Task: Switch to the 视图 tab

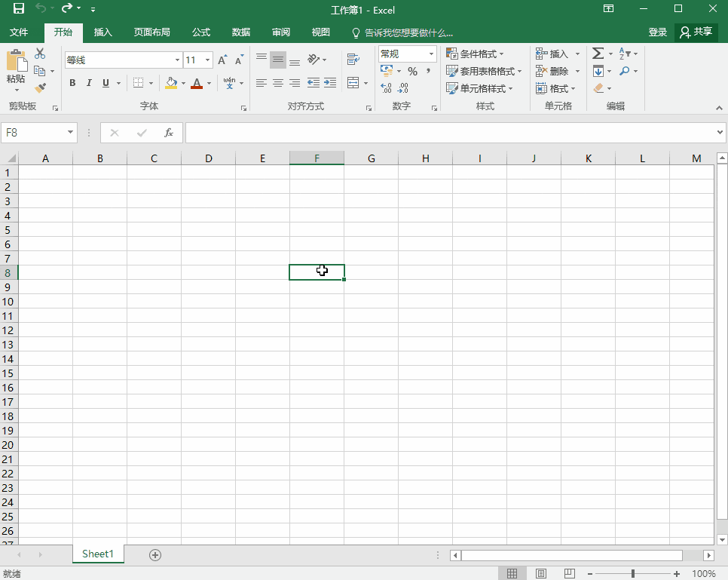Action: coord(321,32)
